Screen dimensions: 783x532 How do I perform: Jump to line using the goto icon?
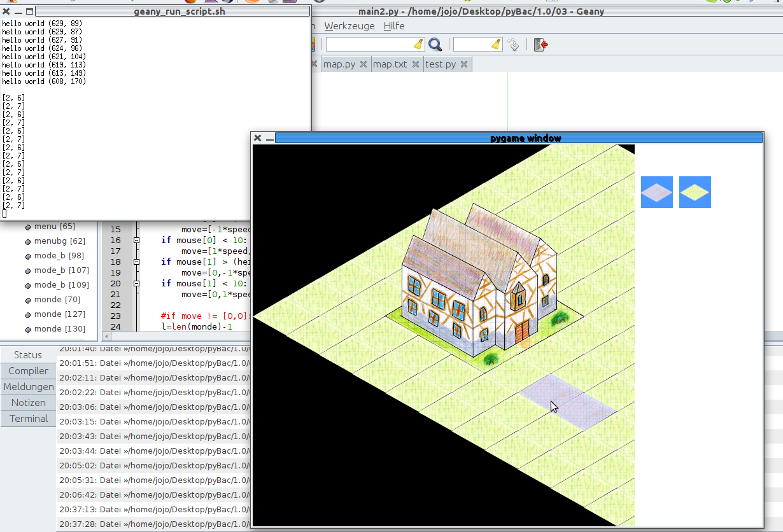pos(514,45)
